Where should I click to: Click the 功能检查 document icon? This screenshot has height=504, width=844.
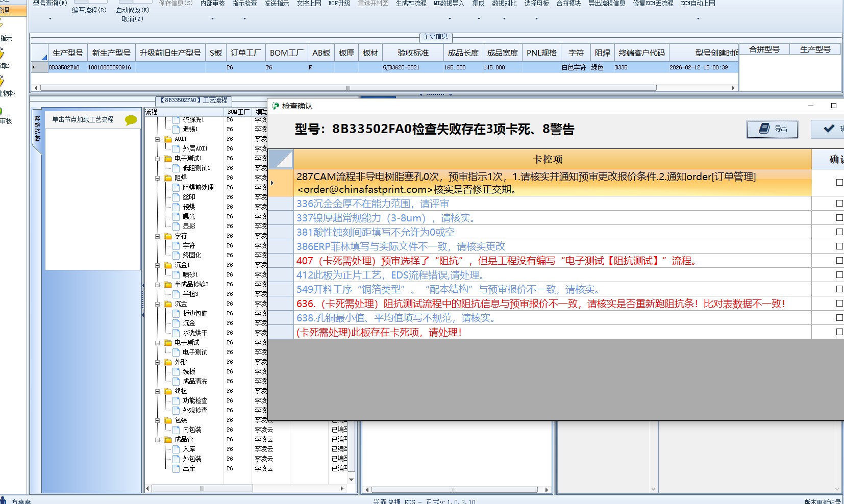176,400
